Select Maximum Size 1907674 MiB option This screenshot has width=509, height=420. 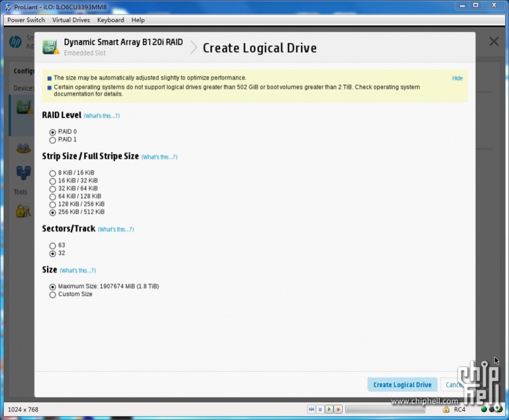pyautogui.click(x=53, y=287)
